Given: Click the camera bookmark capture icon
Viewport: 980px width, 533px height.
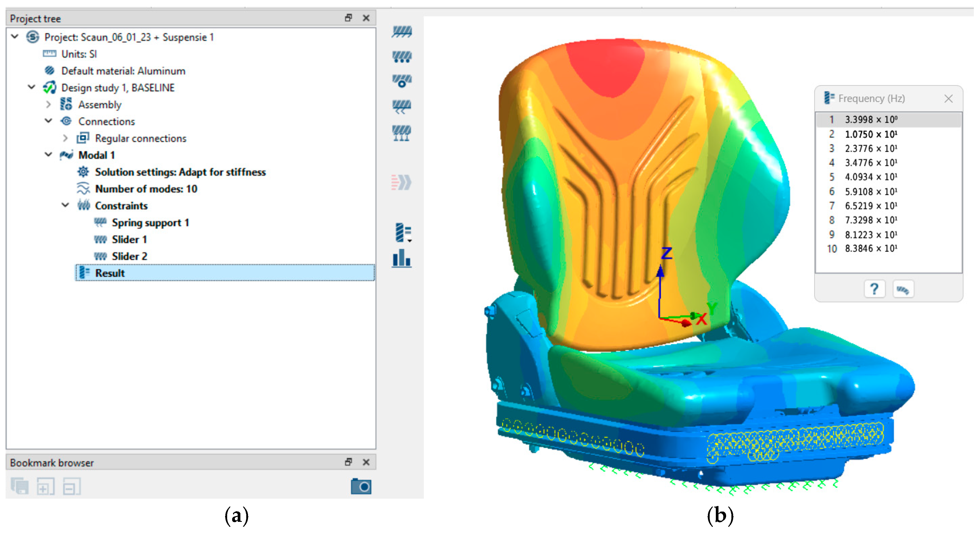Looking at the screenshot, I should 361,486.
